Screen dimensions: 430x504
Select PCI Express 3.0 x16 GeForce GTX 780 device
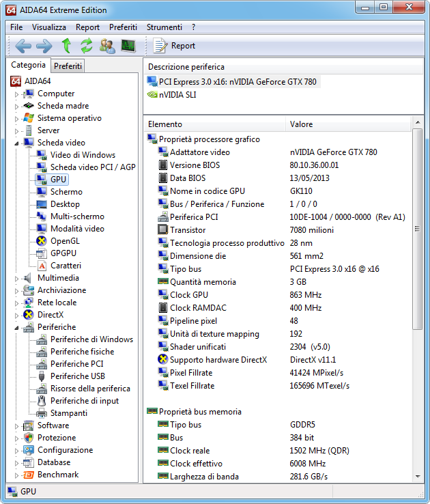pos(233,82)
